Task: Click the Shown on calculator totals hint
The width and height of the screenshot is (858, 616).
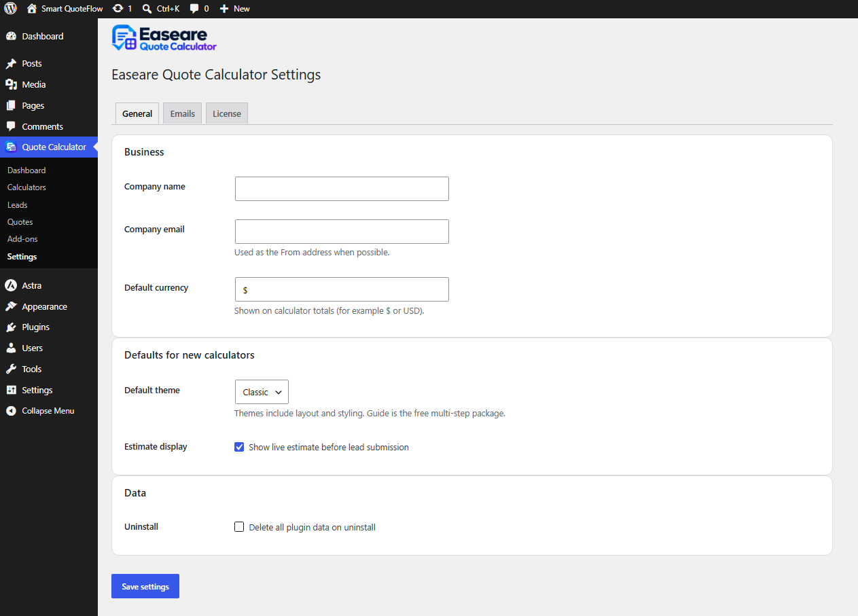Action: [329, 311]
